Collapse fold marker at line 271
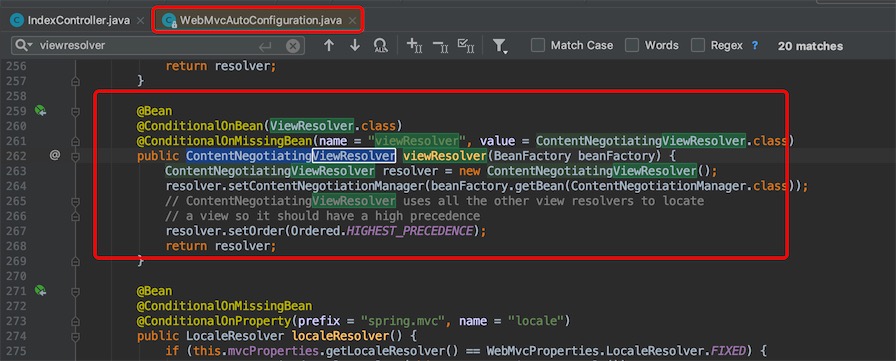Viewport: 896px width, 361px height. [x=75, y=292]
